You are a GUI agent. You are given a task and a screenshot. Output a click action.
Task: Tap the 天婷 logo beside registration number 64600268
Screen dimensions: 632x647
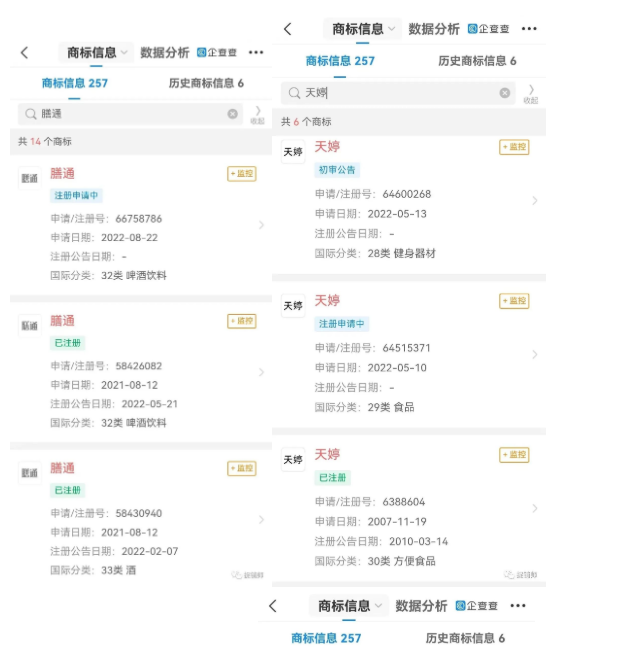293,152
